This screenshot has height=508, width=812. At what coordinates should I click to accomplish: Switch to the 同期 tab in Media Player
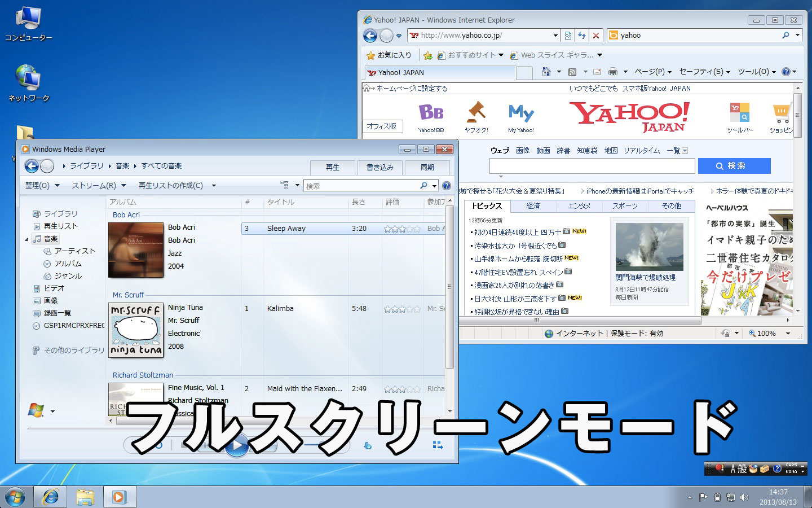[427, 168]
